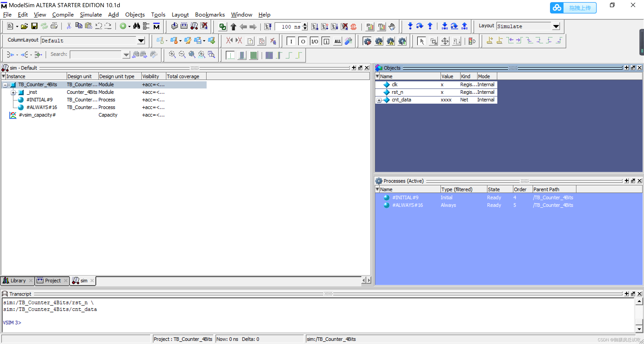Open the ColumnLayout Default dropdown
Image resolution: width=644 pixels, height=344 pixels.
point(141,40)
